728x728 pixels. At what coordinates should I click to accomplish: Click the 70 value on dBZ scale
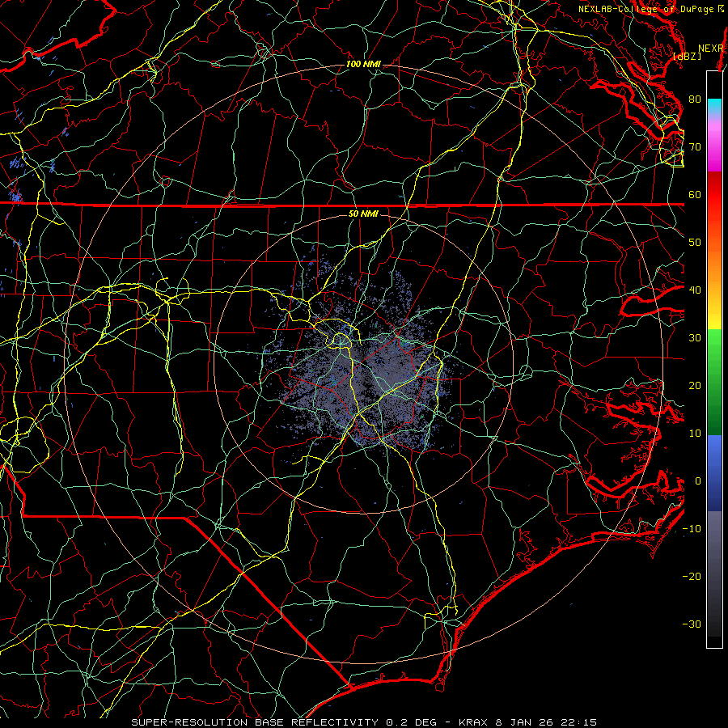coord(695,147)
